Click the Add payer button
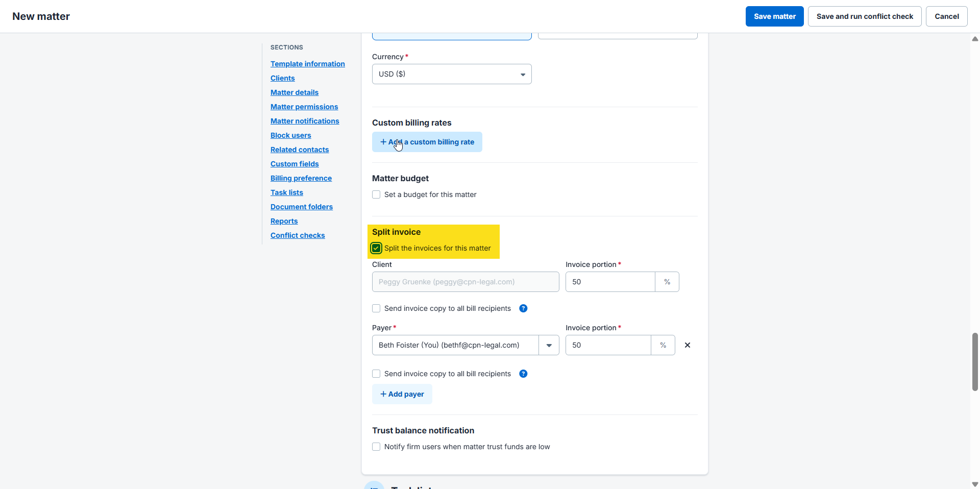The height and width of the screenshot is (489, 980). coord(402,394)
